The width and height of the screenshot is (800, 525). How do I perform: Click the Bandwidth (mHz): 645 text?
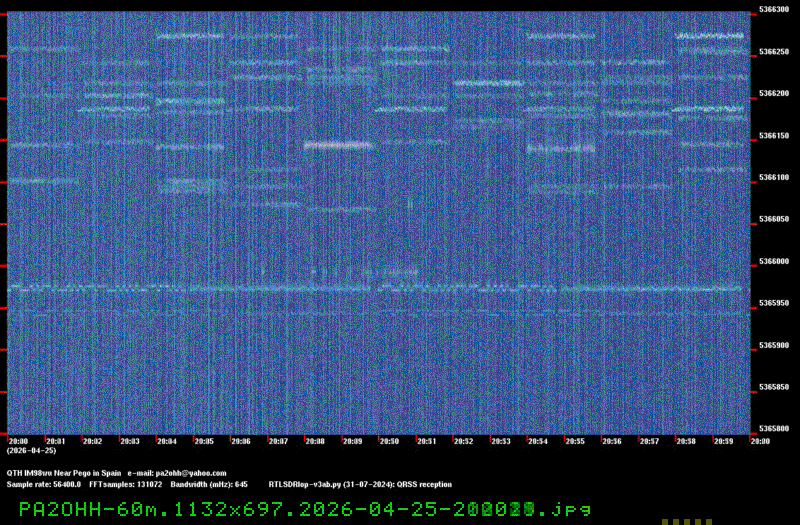pos(209,485)
